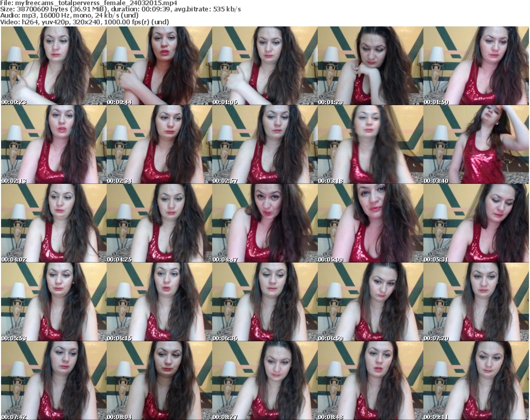Open the frame at 00:02:13
The width and height of the screenshot is (530, 420).
coord(53,144)
